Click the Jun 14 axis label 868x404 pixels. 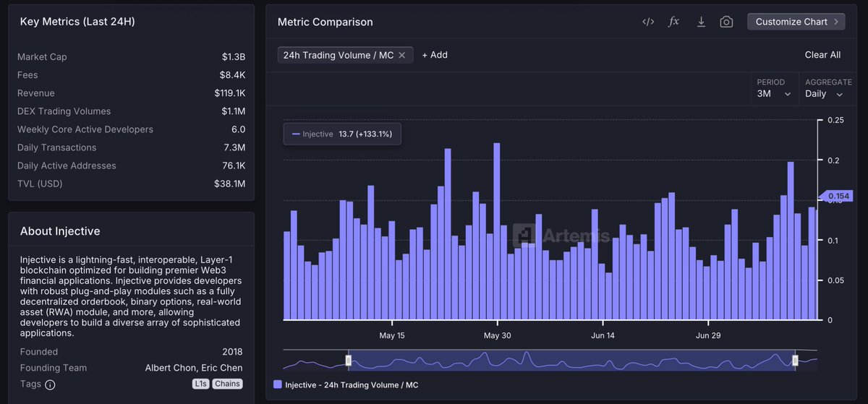pos(603,335)
